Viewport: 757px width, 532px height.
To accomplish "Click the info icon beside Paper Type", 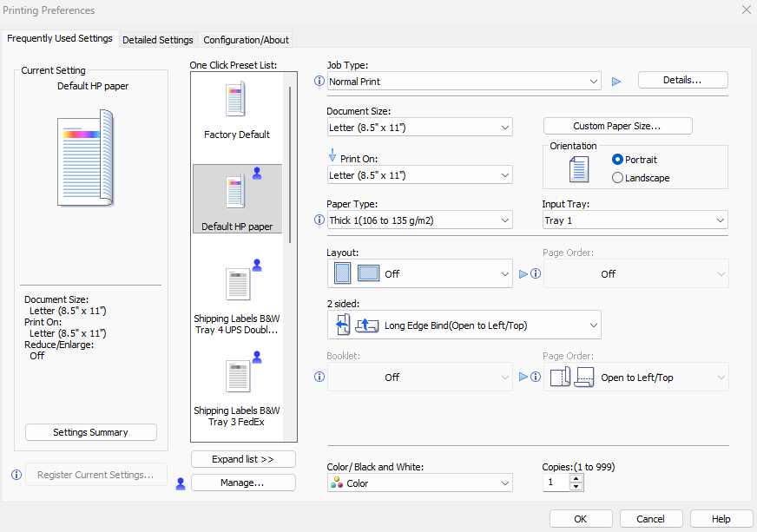I will pos(319,220).
